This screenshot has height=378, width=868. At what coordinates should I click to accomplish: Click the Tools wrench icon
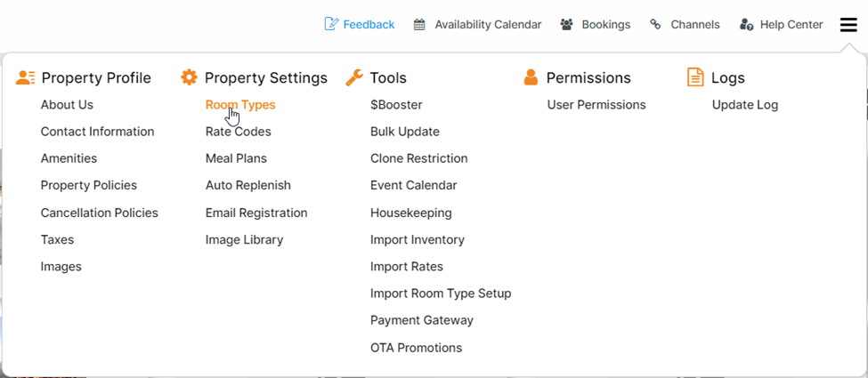354,77
